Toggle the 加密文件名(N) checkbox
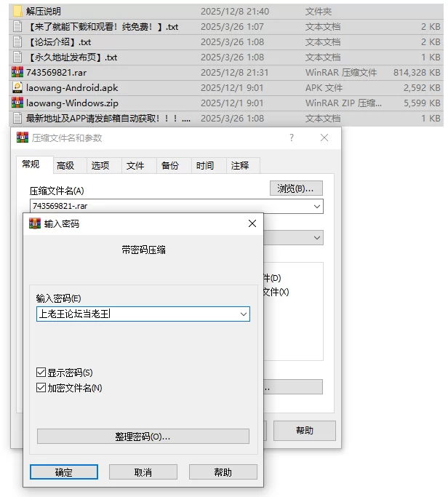Image resolution: width=448 pixels, height=497 pixels. click(x=41, y=387)
